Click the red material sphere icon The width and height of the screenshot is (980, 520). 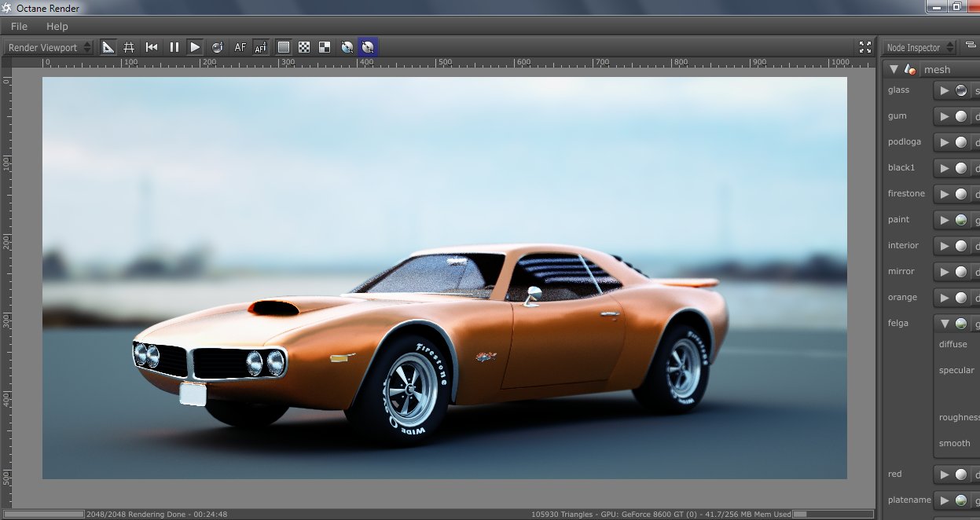click(x=960, y=474)
